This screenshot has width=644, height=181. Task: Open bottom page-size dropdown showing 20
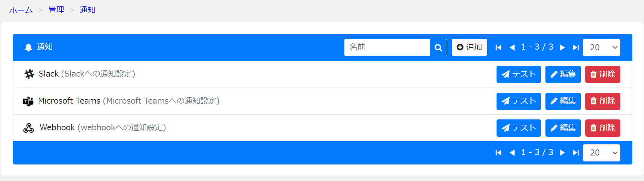[601, 153]
